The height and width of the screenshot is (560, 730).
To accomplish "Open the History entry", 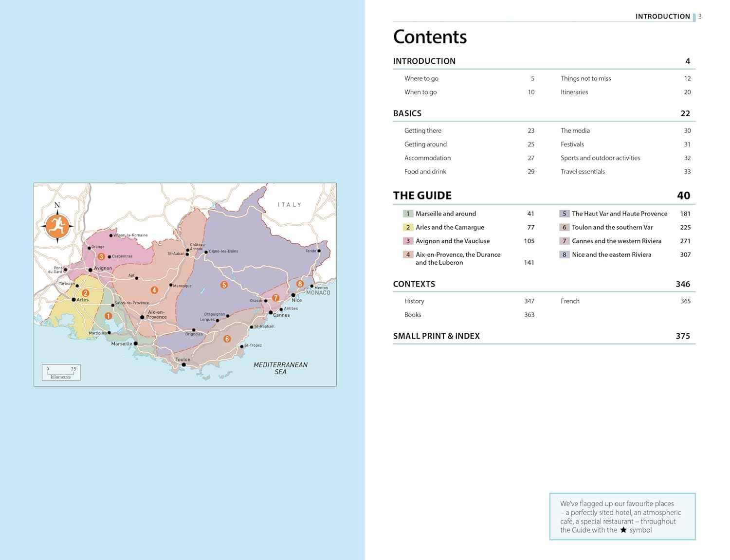I will pyautogui.click(x=414, y=301).
